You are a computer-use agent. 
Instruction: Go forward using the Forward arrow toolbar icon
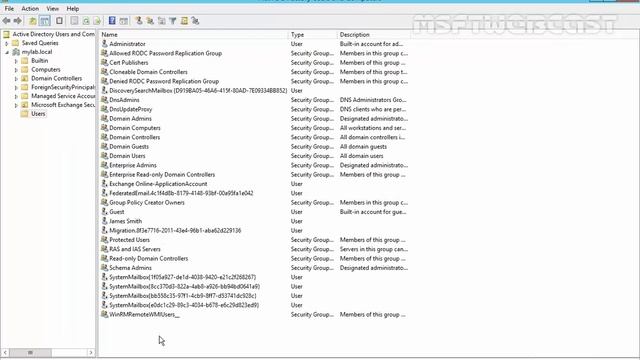pyautogui.click(x=18, y=20)
